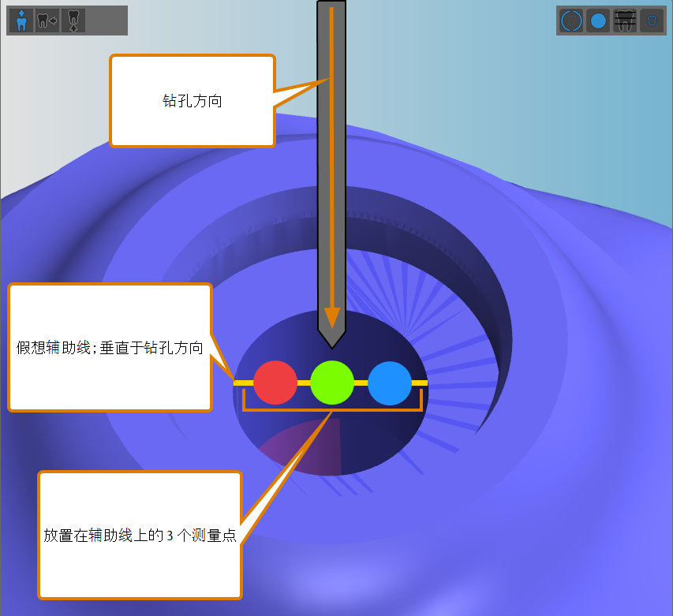
Task: Pick the blue measurement point
Action: pyautogui.click(x=390, y=383)
